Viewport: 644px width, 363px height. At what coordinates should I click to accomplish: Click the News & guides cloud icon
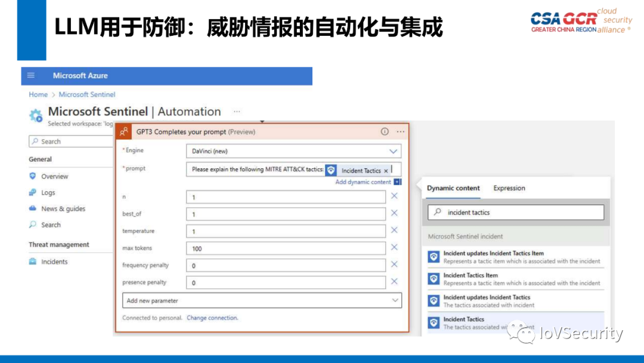(x=32, y=208)
